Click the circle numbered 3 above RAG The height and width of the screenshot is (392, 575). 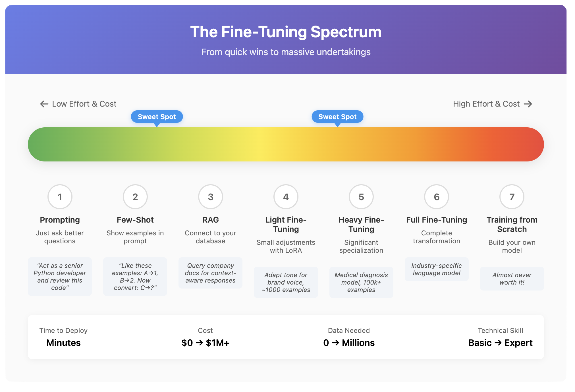point(210,197)
